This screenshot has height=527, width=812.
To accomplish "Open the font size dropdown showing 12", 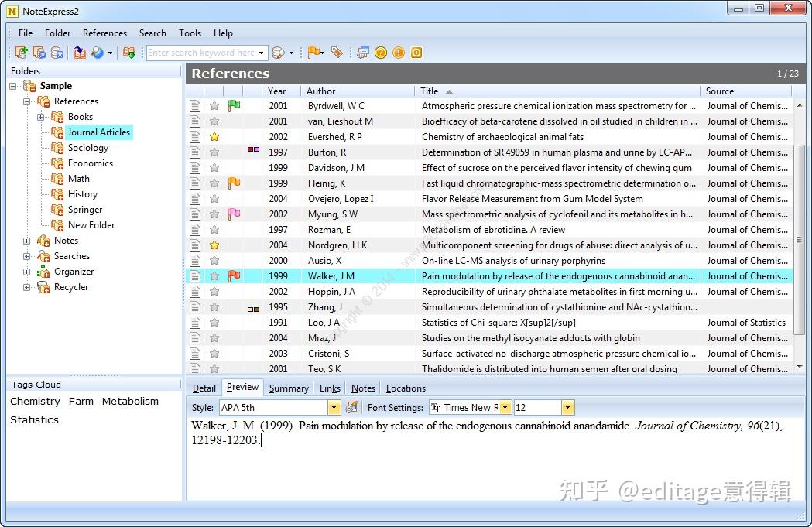I will click(567, 406).
